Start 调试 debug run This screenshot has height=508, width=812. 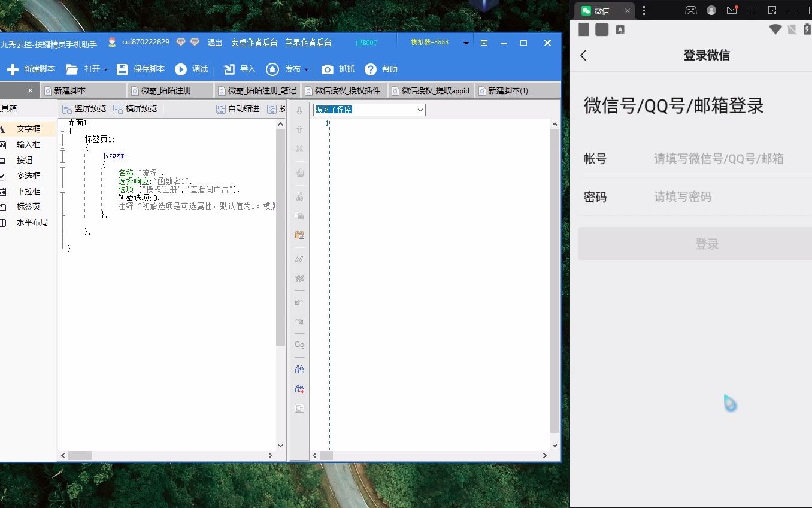192,69
